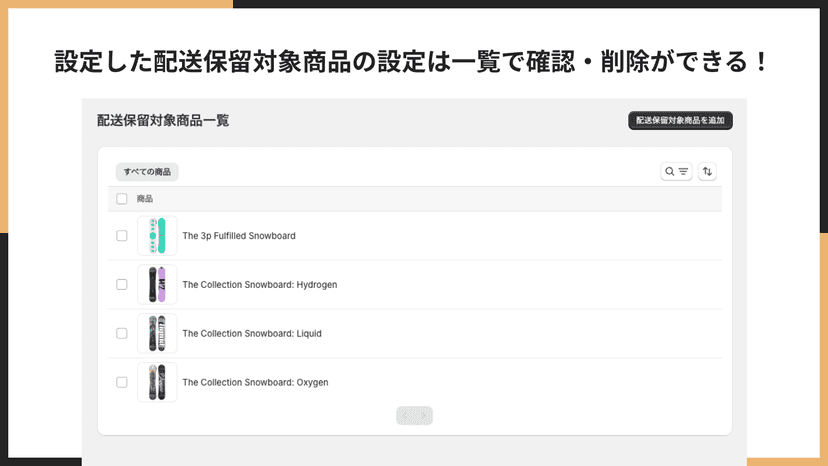This screenshot has height=466, width=828.
Task: Open the sort order button
Action: pyautogui.click(x=707, y=171)
